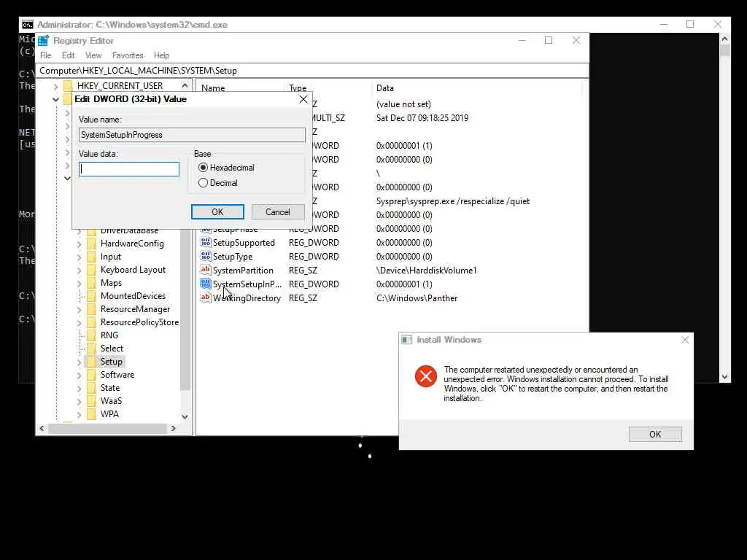Click the Install Windows title bar icon
This screenshot has height=560, width=747.
407,340
